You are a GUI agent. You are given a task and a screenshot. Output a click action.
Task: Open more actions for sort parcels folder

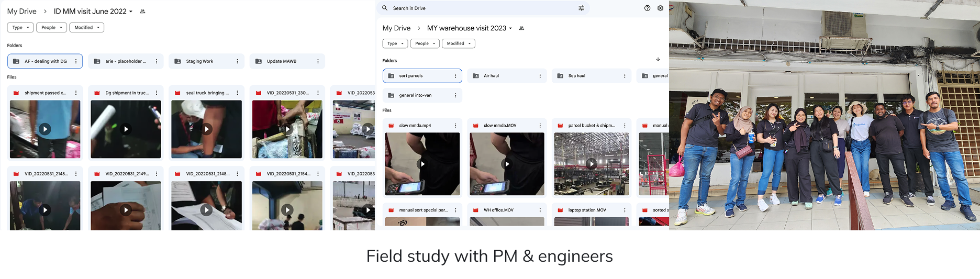click(x=455, y=76)
